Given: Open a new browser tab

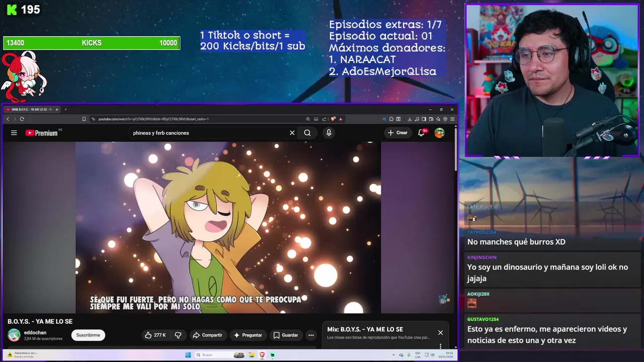Looking at the screenshot, I should pos(65,109).
